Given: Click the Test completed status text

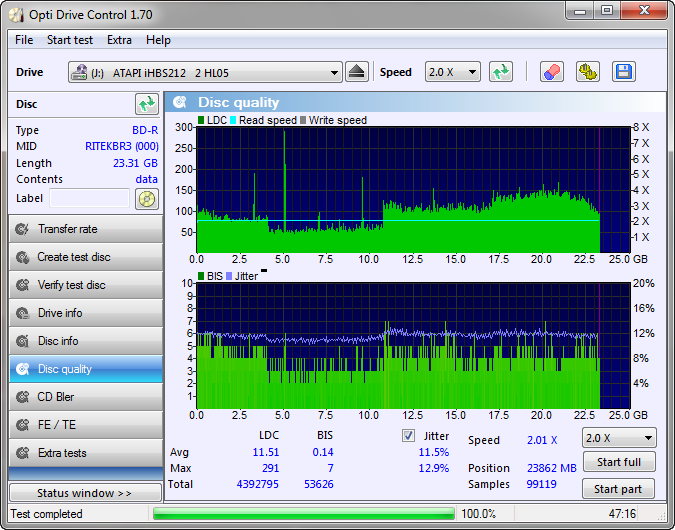Looking at the screenshot, I should point(46,514).
